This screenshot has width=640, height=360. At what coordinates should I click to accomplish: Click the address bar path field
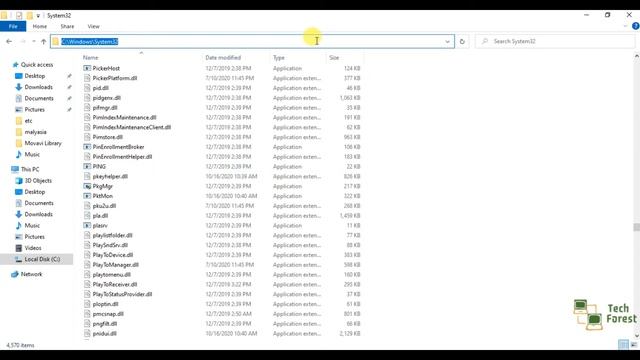pyautogui.click(x=252, y=41)
